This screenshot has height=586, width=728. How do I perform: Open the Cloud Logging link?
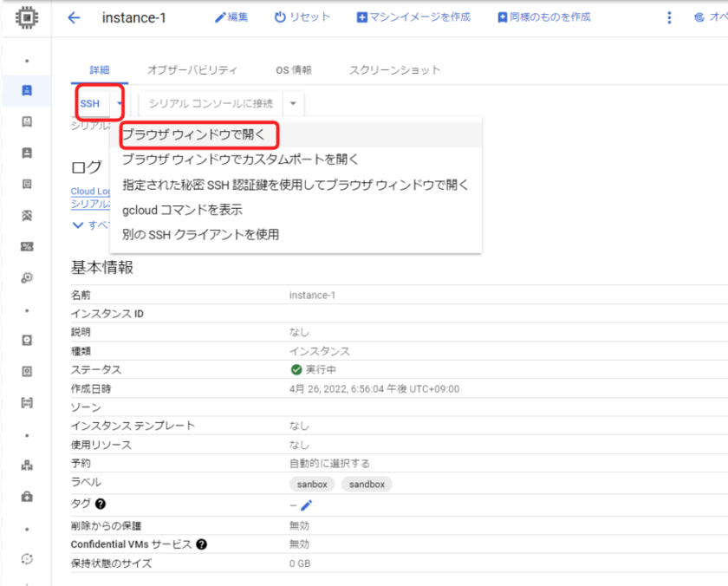(91, 192)
